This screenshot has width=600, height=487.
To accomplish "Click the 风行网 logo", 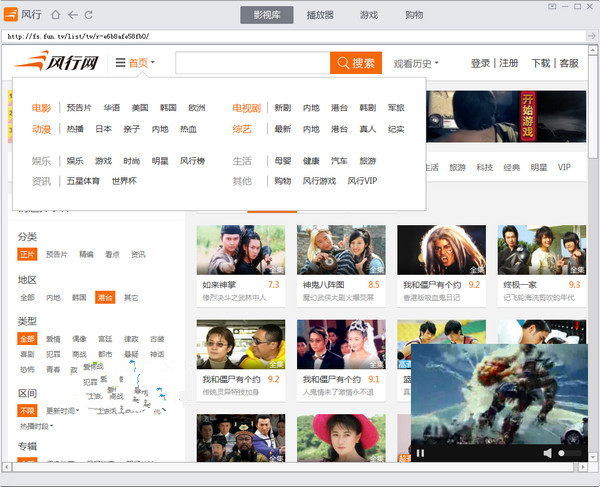I will 56,63.
